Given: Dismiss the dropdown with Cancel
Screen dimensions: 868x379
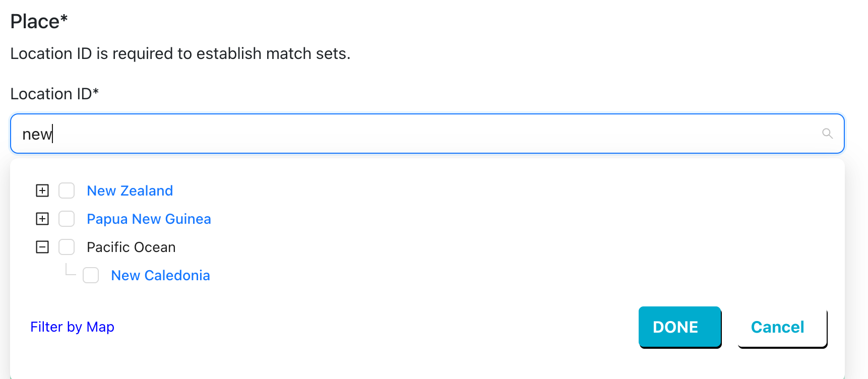Looking at the screenshot, I should click(x=782, y=327).
